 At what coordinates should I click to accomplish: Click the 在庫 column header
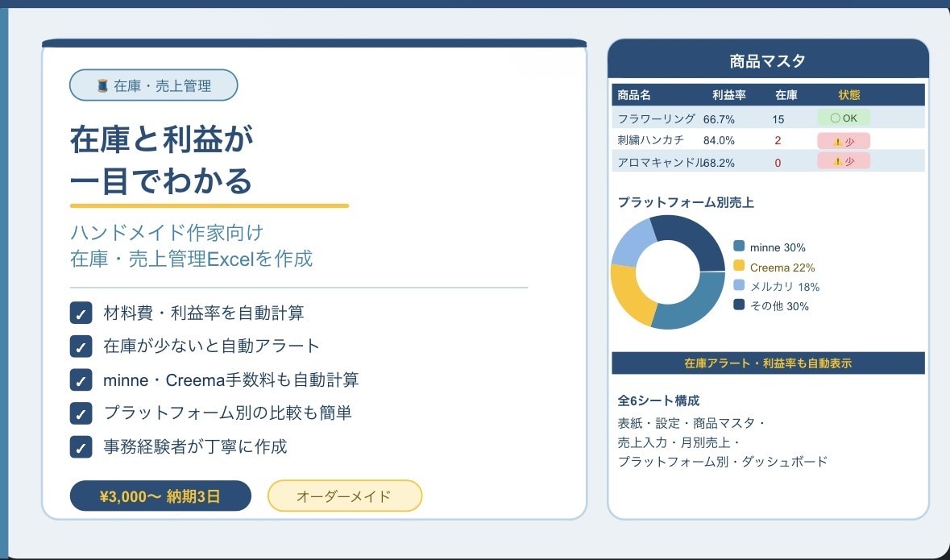pyautogui.click(x=786, y=95)
